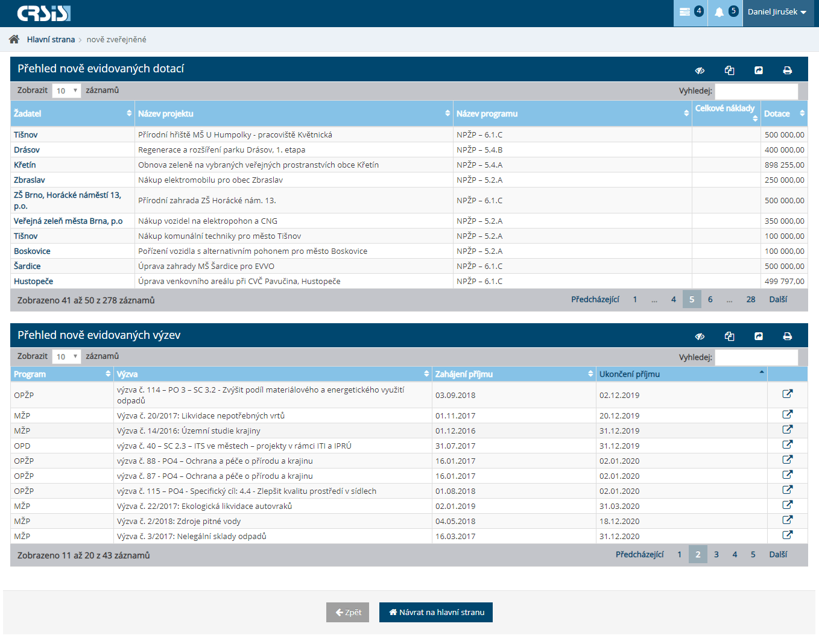Open external link for OPD výzva č. 40

(x=787, y=445)
